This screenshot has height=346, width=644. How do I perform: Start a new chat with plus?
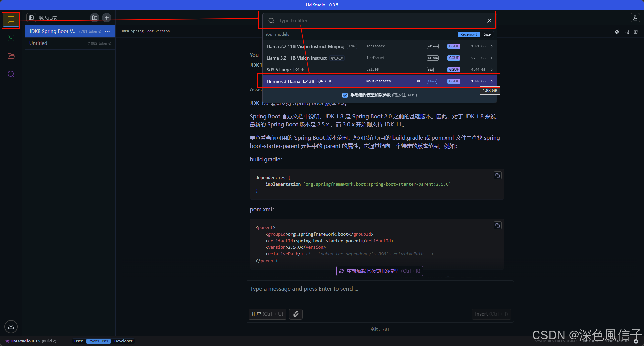(107, 18)
